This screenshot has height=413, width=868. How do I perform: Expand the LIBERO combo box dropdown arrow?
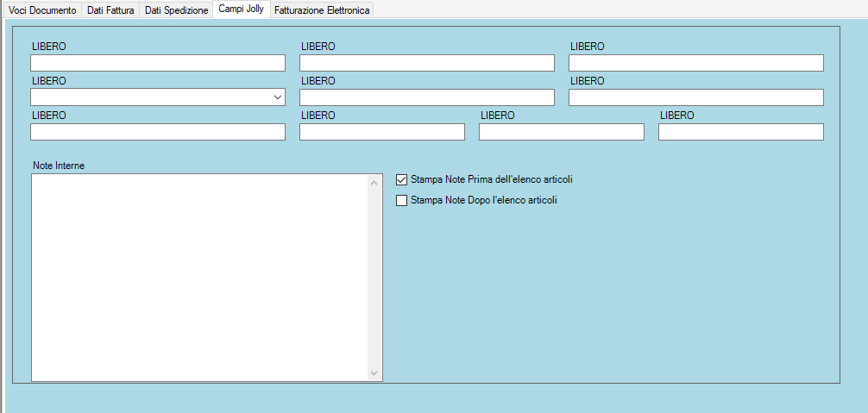[x=277, y=97]
